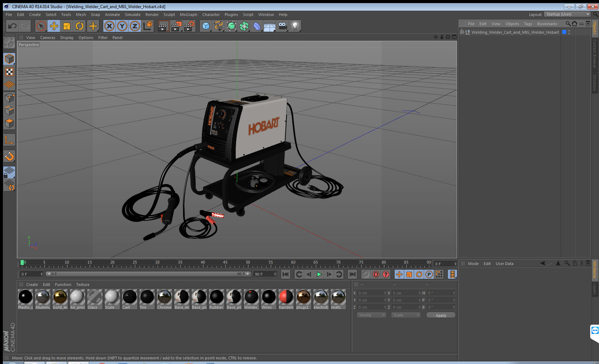Select the Chrome material swatch
The height and width of the screenshot is (364, 599).
[x=164, y=299]
